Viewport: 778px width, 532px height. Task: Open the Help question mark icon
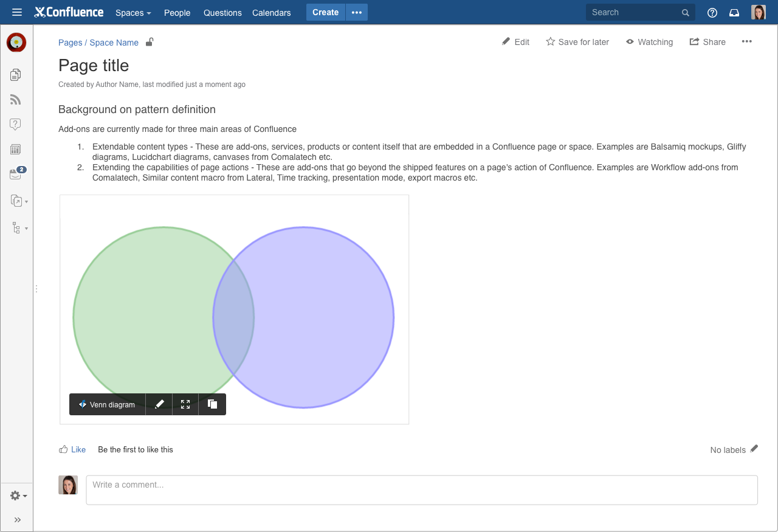click(x=712, y=13)
